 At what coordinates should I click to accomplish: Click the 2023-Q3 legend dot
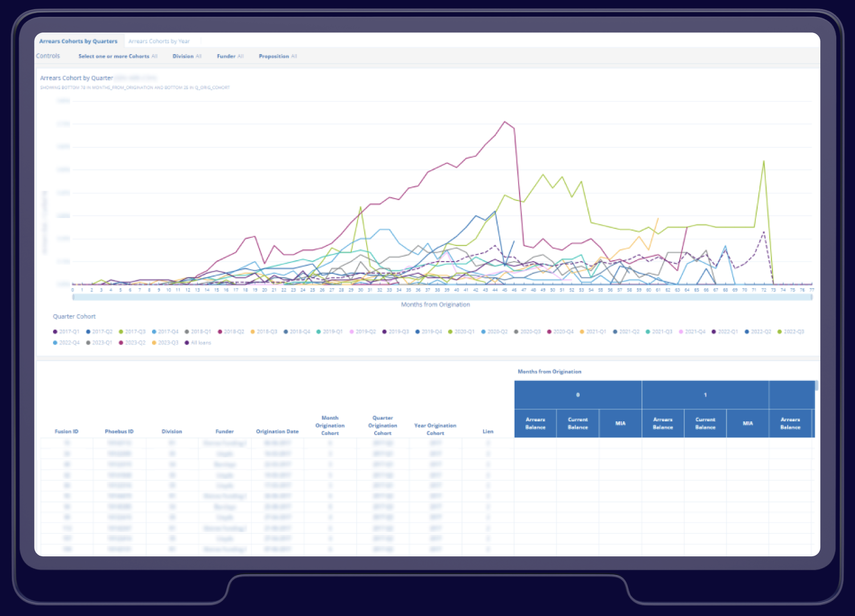coord(154,343)
